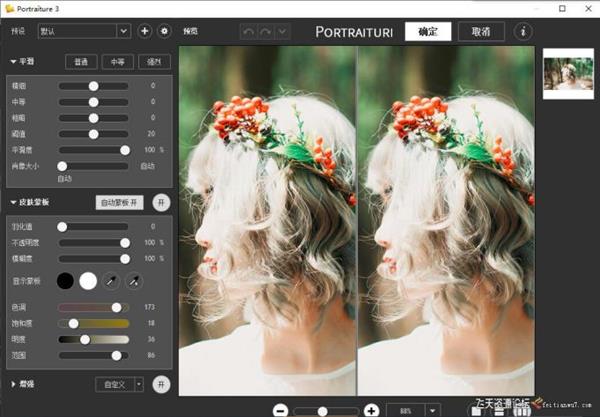Collapse the 平滑 smoothing section
This screenshot has width=600, height=417.
click(14, 62)
